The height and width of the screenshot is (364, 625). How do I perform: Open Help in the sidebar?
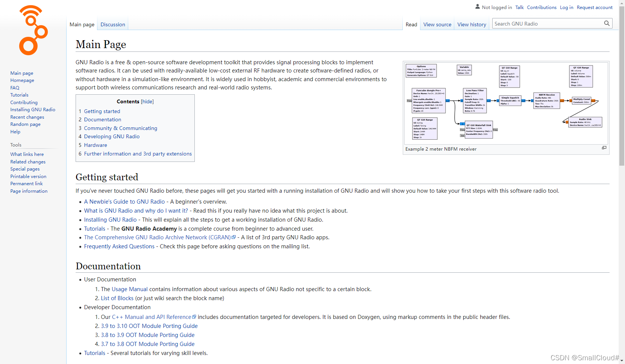tap(15, 132)
